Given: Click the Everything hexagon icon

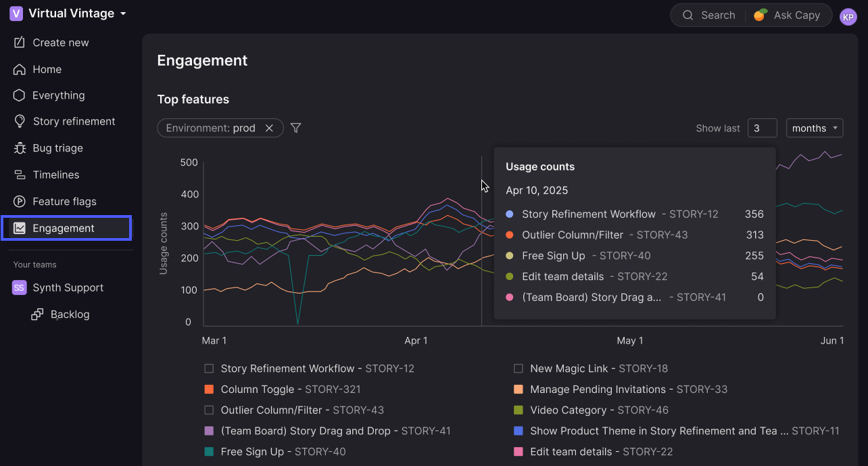Looking at the screenshot, I should 20,95.
